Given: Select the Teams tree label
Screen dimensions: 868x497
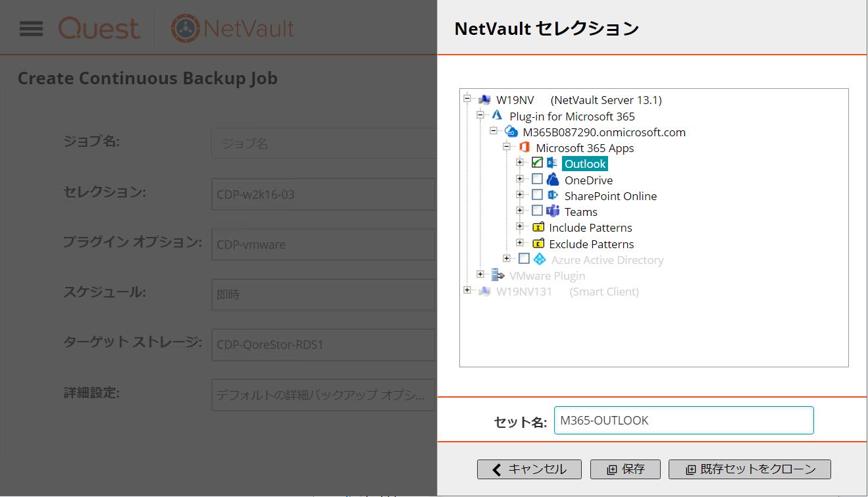Looking at the screenshot, I should (581, 211).
